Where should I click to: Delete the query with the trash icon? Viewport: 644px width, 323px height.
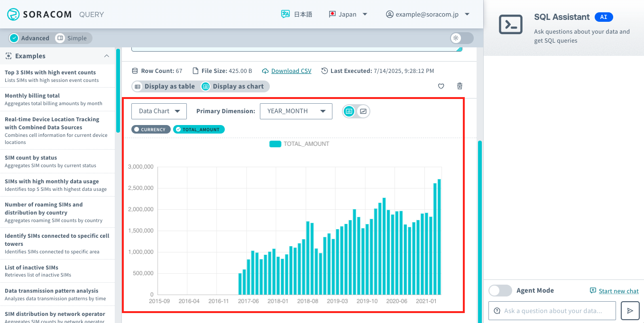[x=459, y=86]
